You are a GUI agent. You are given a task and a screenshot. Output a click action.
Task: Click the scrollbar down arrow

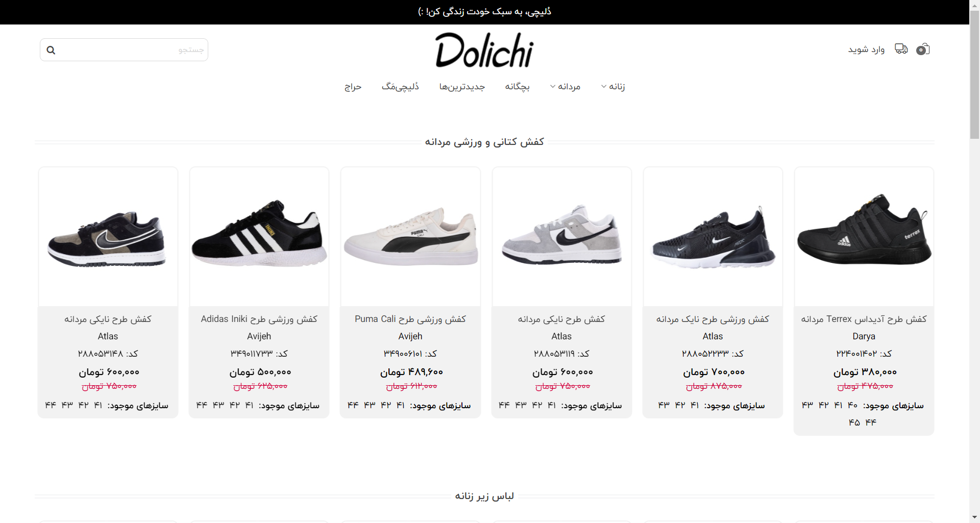coord(974,517)
